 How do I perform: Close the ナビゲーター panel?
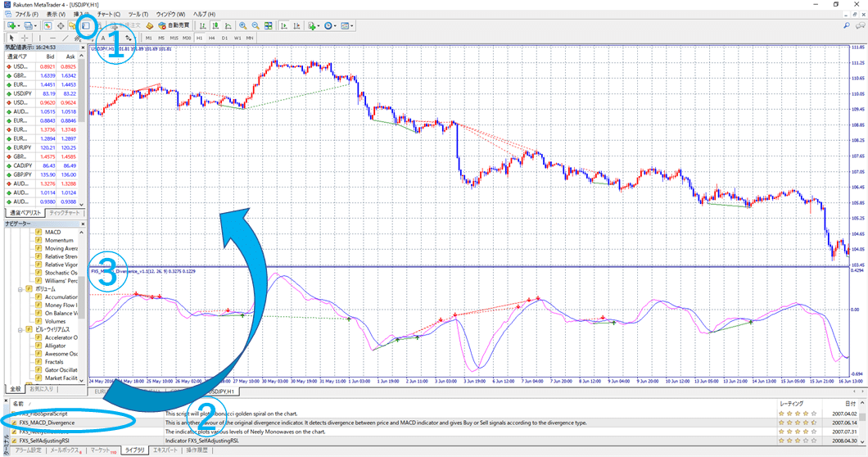point(83,224)
